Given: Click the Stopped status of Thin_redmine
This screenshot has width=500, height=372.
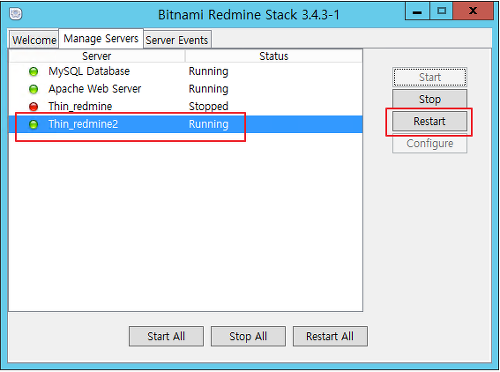Looking at the screenshot, I should 209,107.
